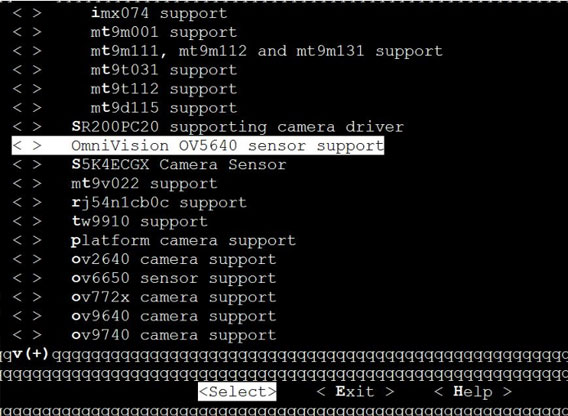Select the mt9d115 support entry
The image size is (568, 416).
click(x=164, y=108)
